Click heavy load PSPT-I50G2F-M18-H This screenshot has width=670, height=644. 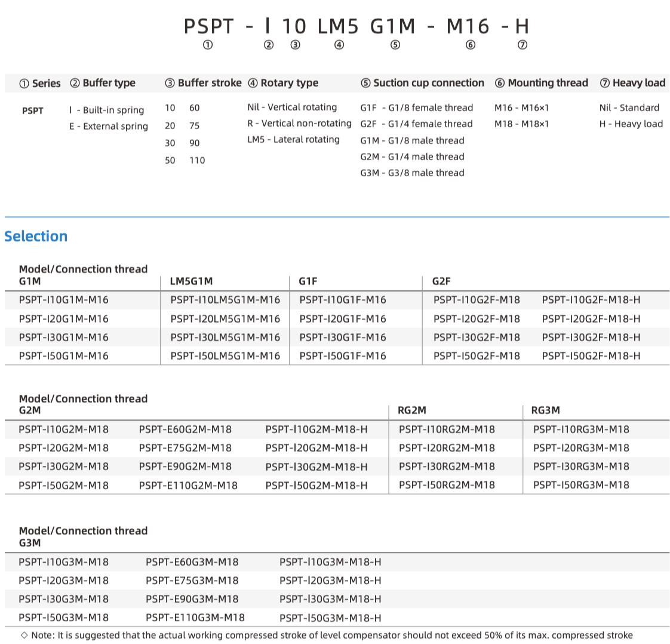(x=591, y=356)
